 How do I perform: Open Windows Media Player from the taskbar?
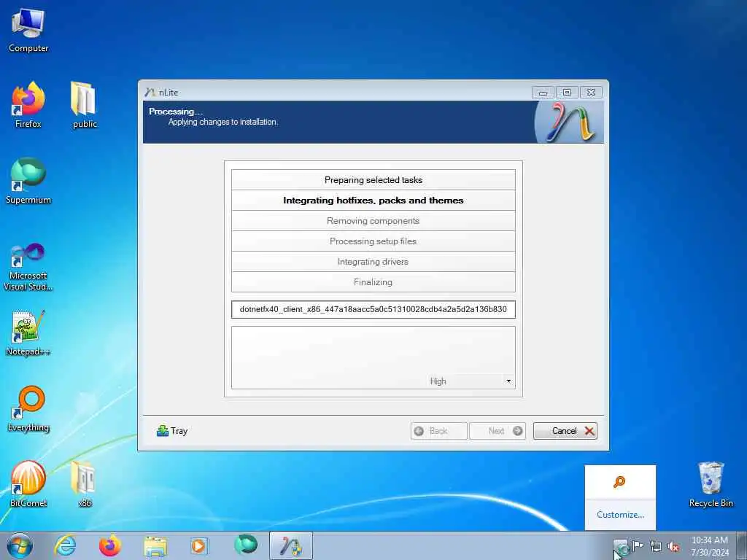200,545
